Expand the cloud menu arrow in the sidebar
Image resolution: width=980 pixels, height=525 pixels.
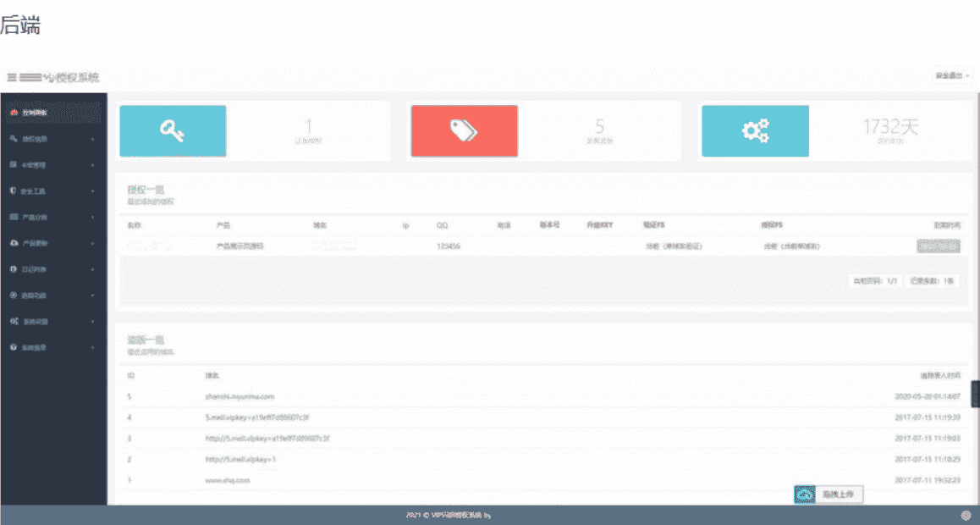[x=92, y=243]
